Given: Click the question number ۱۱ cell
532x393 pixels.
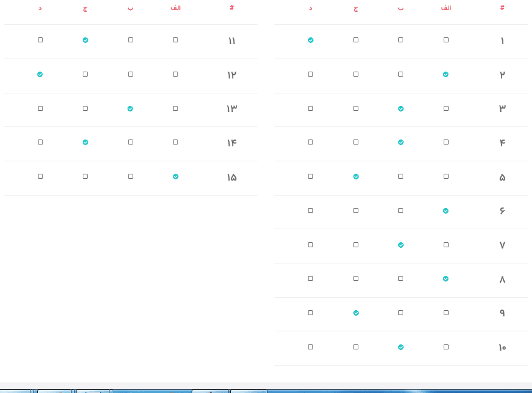Looking at the screenshot, I should click(231, 41).
